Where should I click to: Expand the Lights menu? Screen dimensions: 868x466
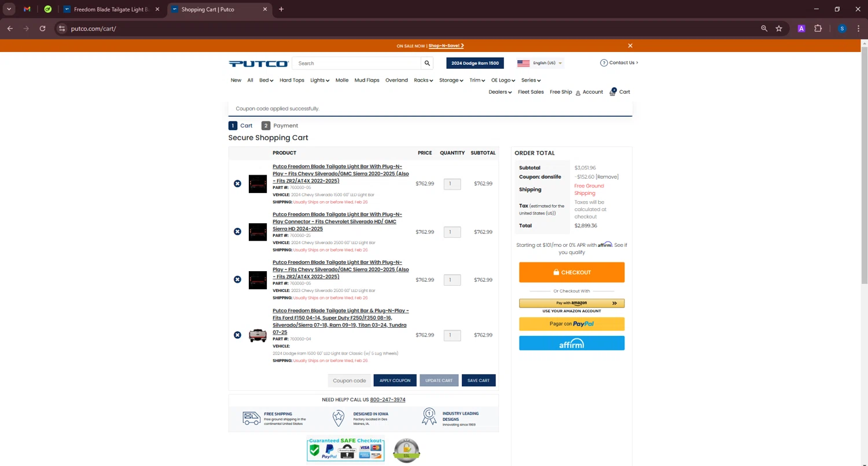[x=319, y=80]
